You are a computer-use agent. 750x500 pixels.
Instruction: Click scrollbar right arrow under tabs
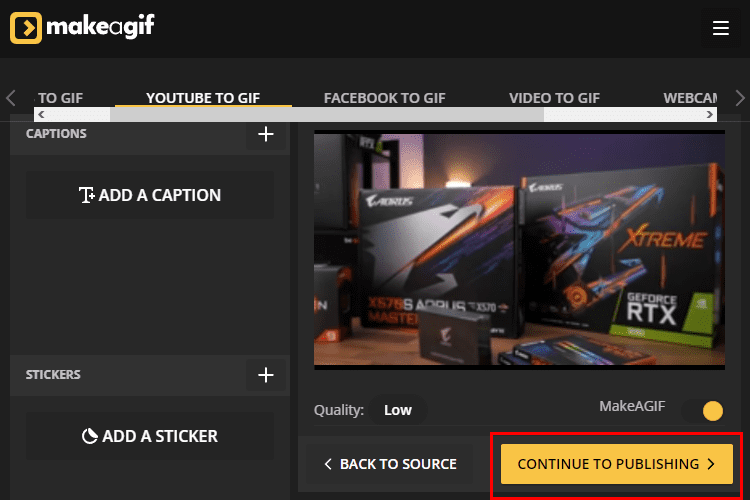pyautogui.click(x=710, y=114)
